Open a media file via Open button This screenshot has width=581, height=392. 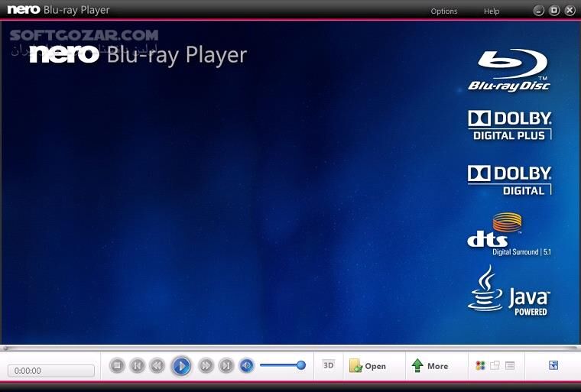point(368,366)
